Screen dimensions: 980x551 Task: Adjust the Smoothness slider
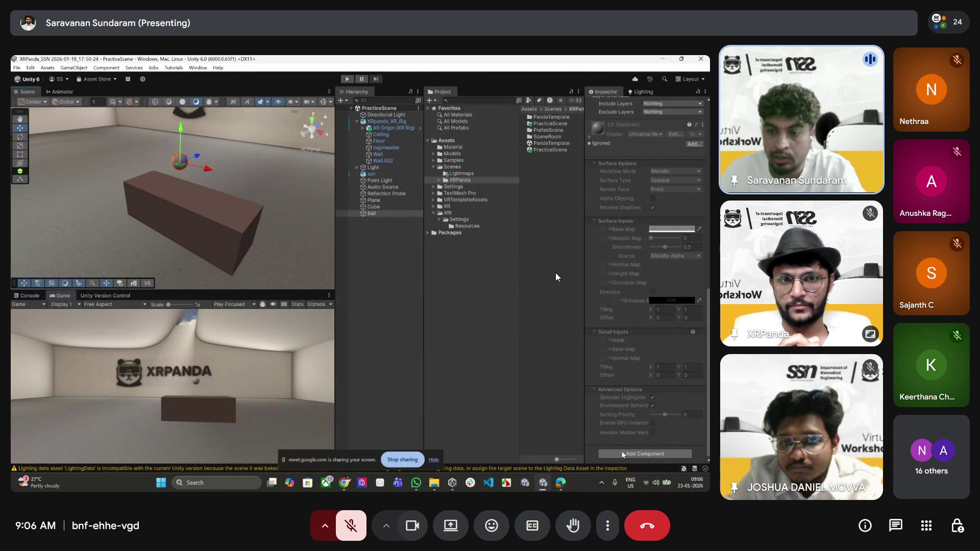point(665,247)
